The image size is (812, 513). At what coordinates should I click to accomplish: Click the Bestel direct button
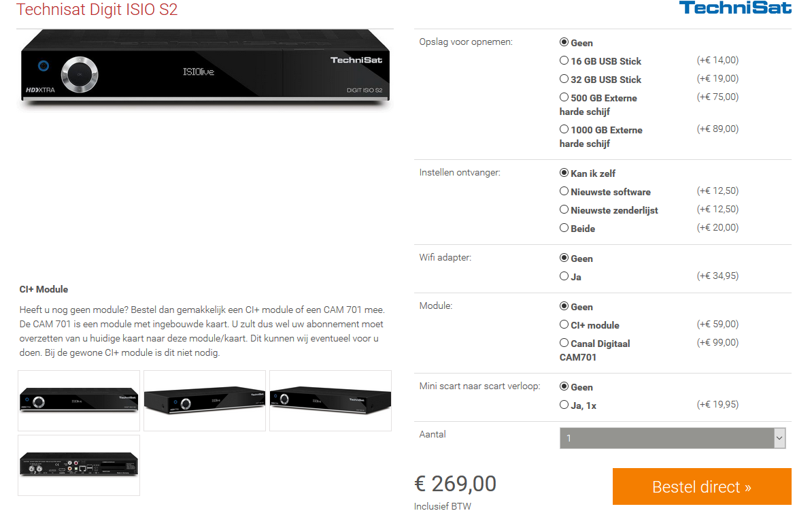point(702,486)
